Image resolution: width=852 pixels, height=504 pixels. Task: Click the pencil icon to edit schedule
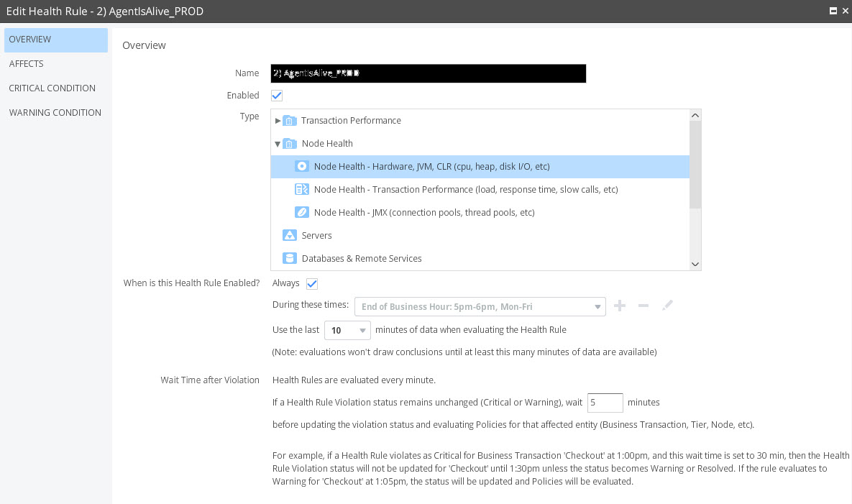[x=667, y=306]
